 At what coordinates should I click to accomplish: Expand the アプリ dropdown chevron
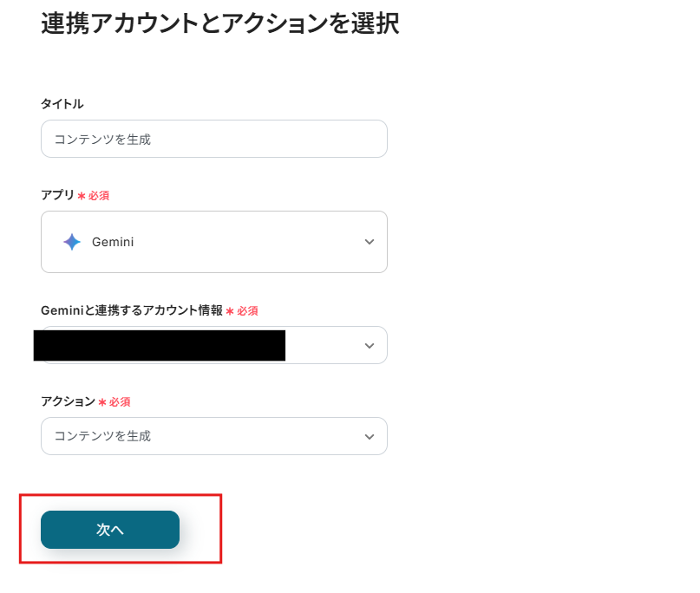[370, 242]
